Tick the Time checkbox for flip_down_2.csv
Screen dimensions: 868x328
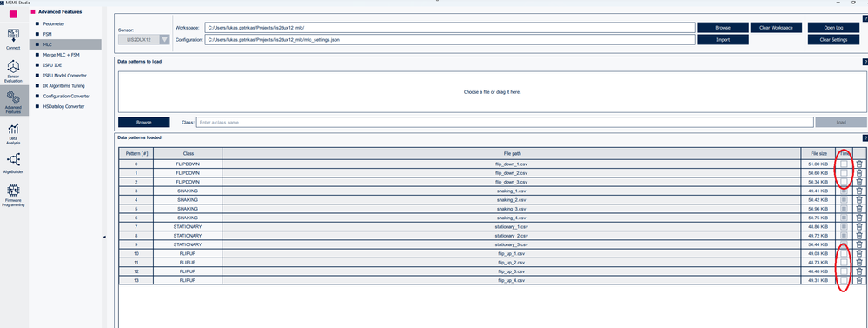pyautogui.click(x=844, y=173)
